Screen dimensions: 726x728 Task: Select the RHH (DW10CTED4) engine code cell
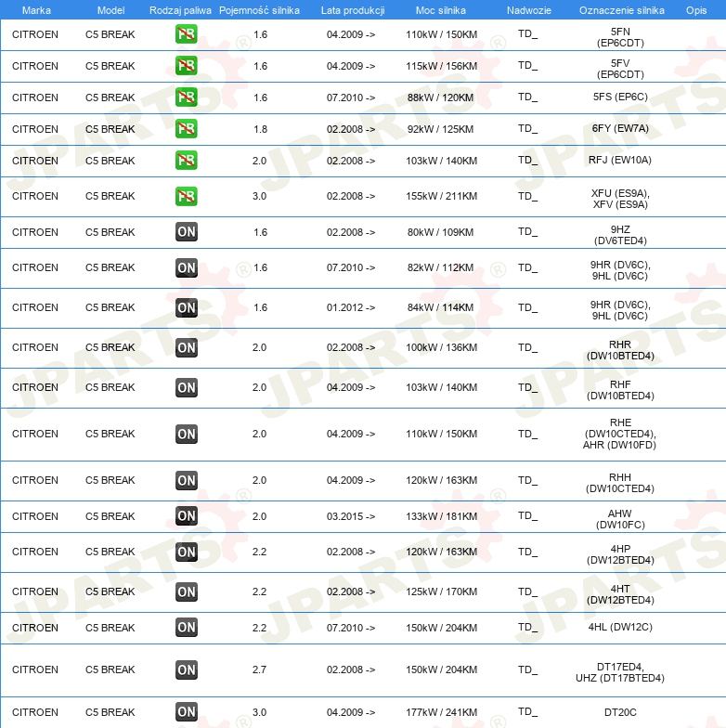[620, 483]
